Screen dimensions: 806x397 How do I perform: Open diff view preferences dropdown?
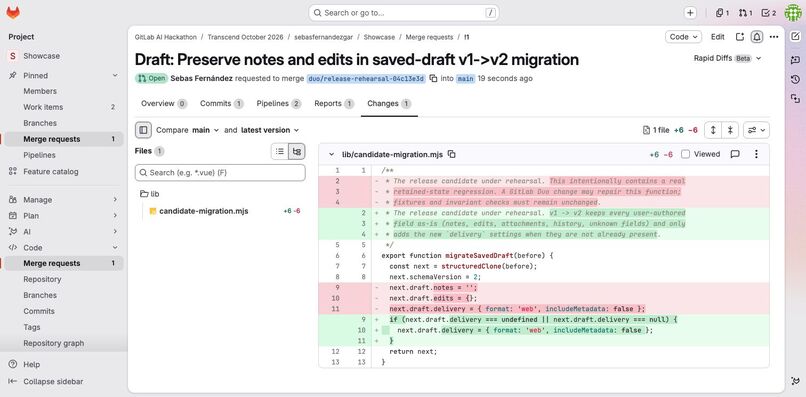pyautogui.click(x=756, y=130)
